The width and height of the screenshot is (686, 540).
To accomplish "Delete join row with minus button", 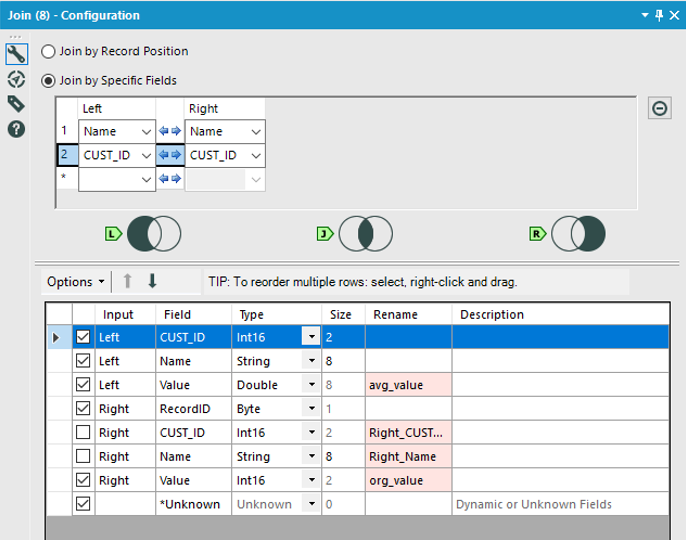I will tap(659, 108).
